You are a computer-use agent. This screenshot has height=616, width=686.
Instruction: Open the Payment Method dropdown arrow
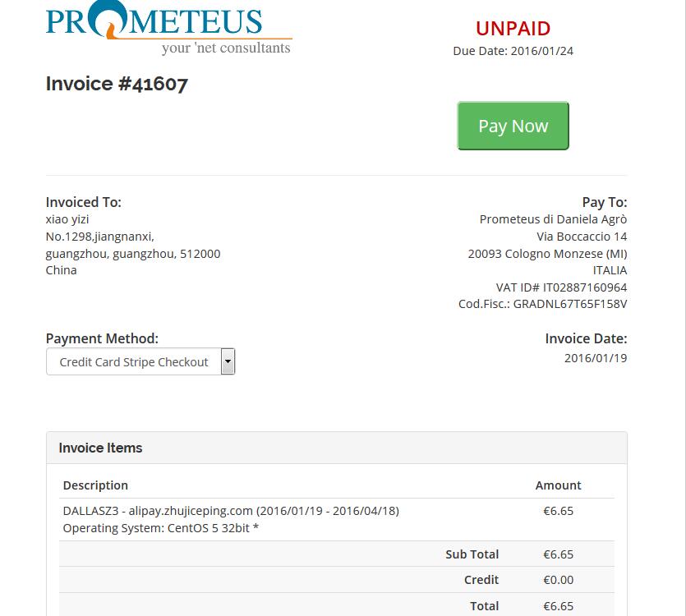[228, 361]
